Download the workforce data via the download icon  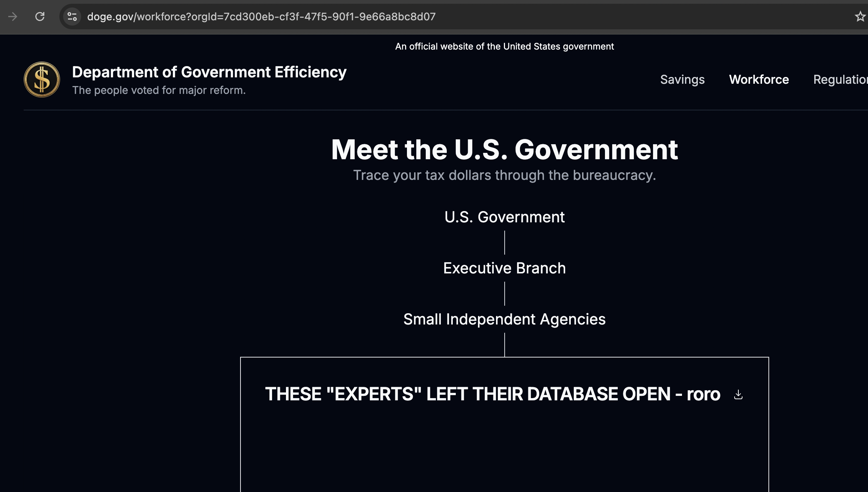pyautogui.click(x=738, y=395)
